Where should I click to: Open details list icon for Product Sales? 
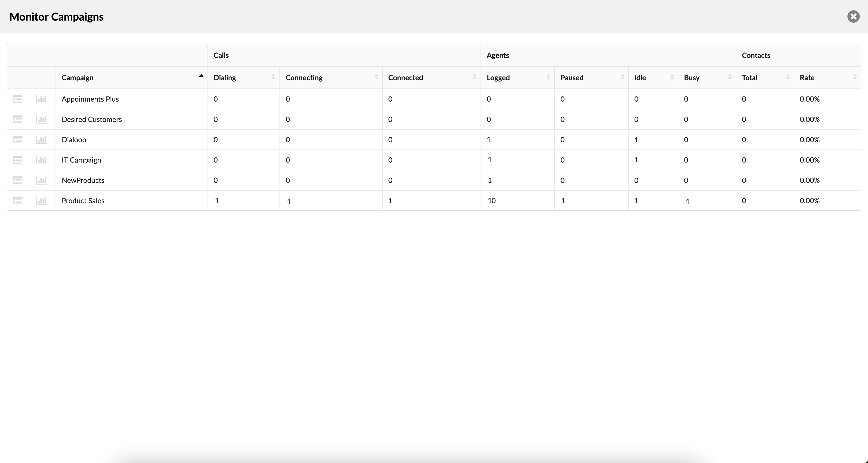(17, 200)
